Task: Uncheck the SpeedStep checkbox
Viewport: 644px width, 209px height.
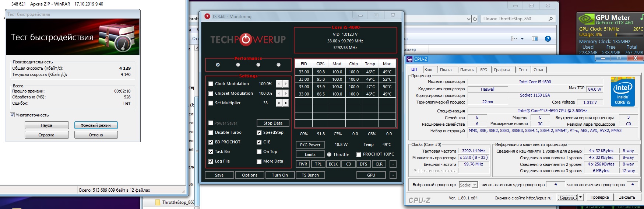Action: coord(259,132)
